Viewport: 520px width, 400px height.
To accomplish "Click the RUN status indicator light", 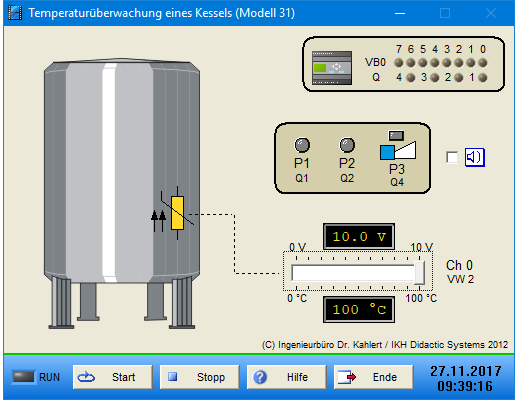I will tap(23, 377).
